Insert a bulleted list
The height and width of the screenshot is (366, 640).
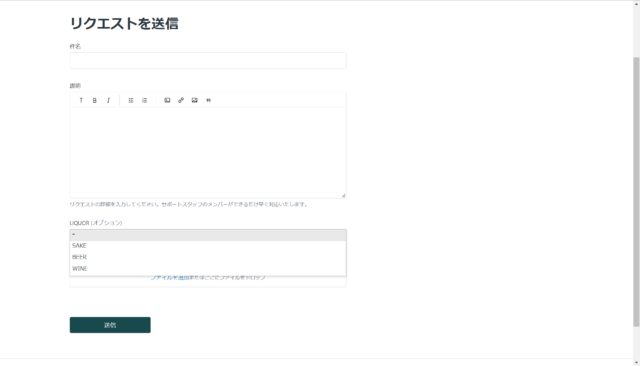tap(131, 100)
